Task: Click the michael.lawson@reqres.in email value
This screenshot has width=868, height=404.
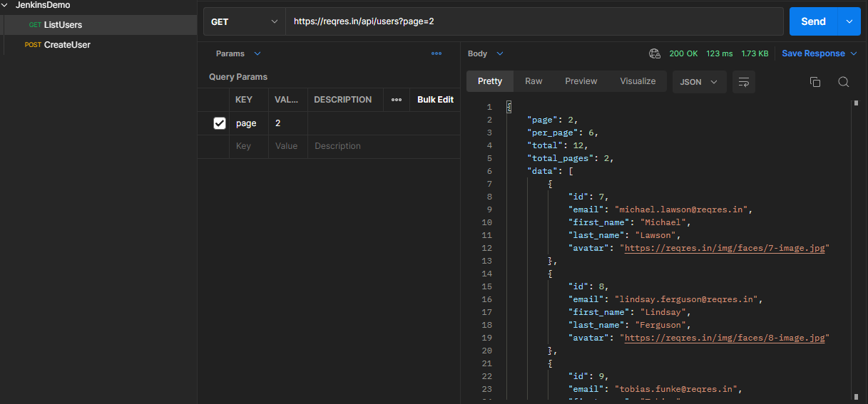Action: point(683,209)
